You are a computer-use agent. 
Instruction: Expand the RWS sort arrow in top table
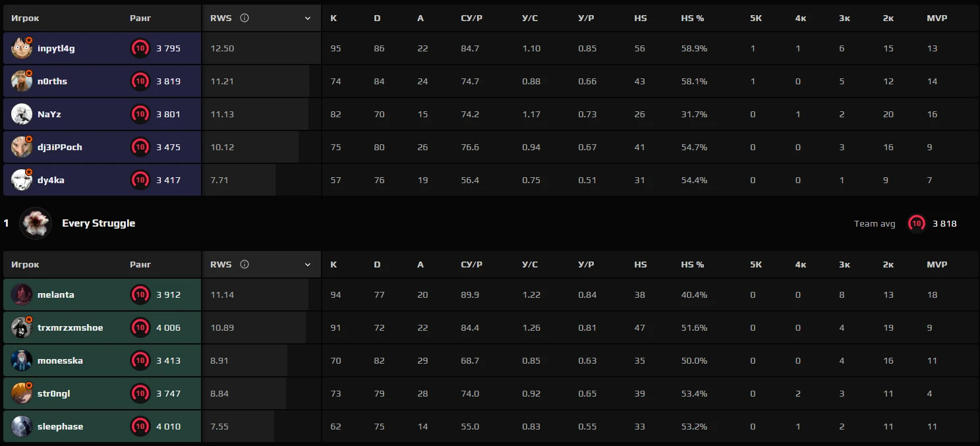click(307, 18)
